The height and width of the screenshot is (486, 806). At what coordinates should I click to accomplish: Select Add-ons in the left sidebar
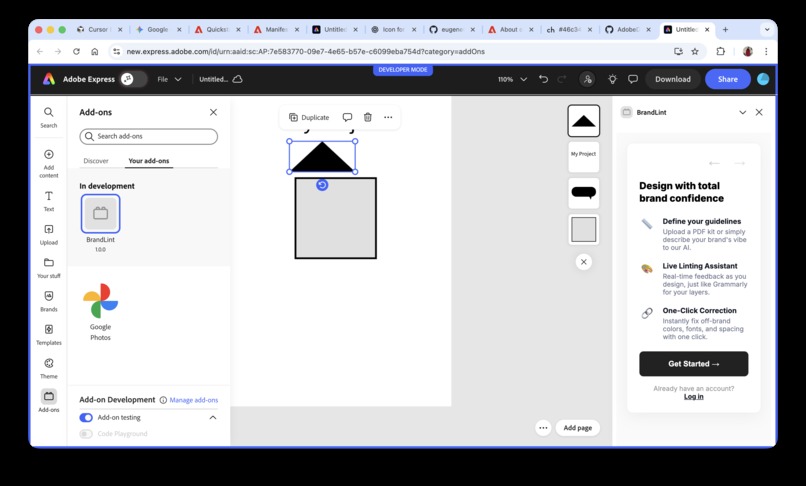click(x=49, y=401)
